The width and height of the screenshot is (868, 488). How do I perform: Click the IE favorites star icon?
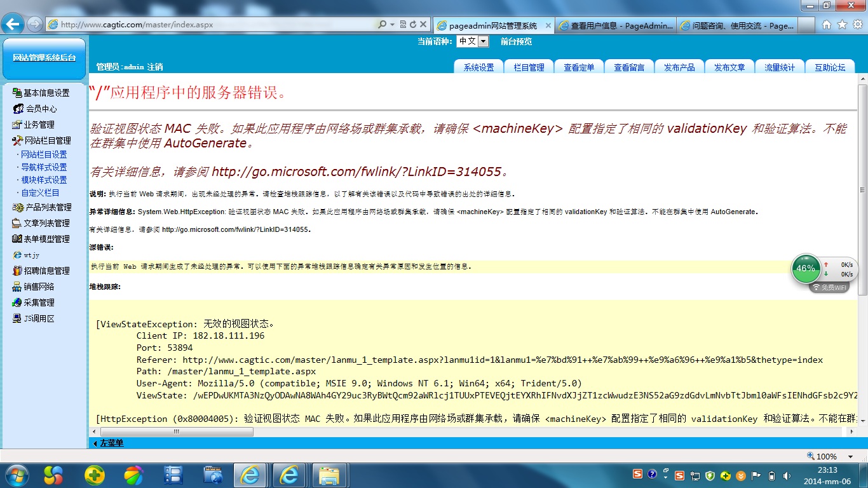click(842, 25)
